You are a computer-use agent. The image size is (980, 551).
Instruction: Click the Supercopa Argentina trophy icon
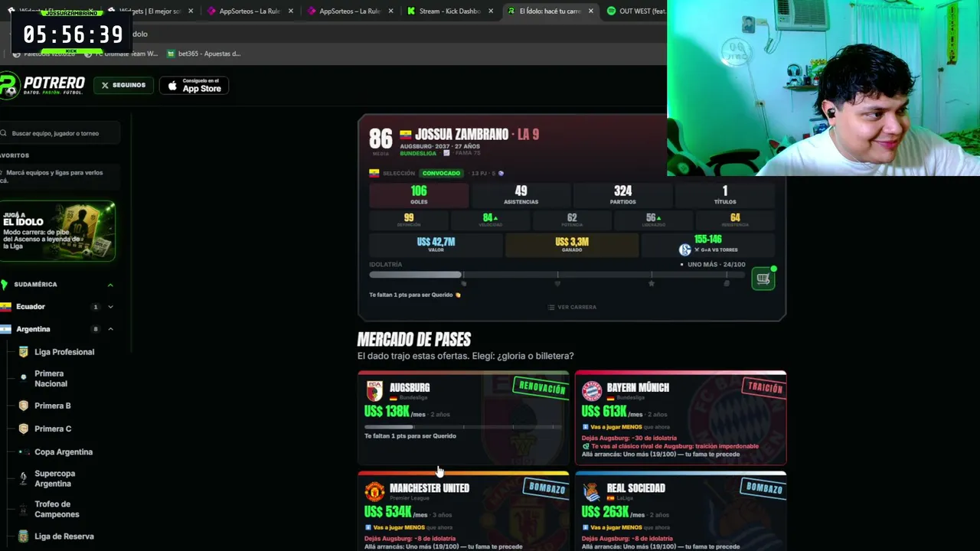[23, 478]
